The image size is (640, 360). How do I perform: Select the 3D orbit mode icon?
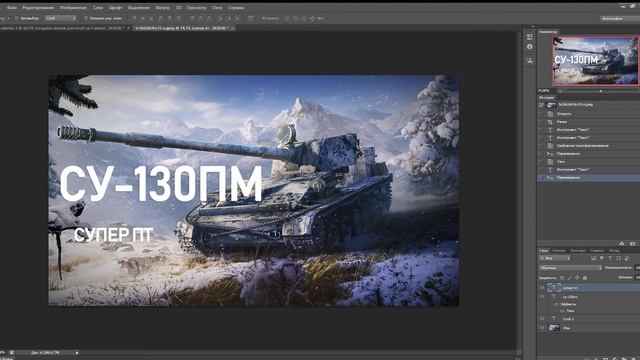click(287, 18)
